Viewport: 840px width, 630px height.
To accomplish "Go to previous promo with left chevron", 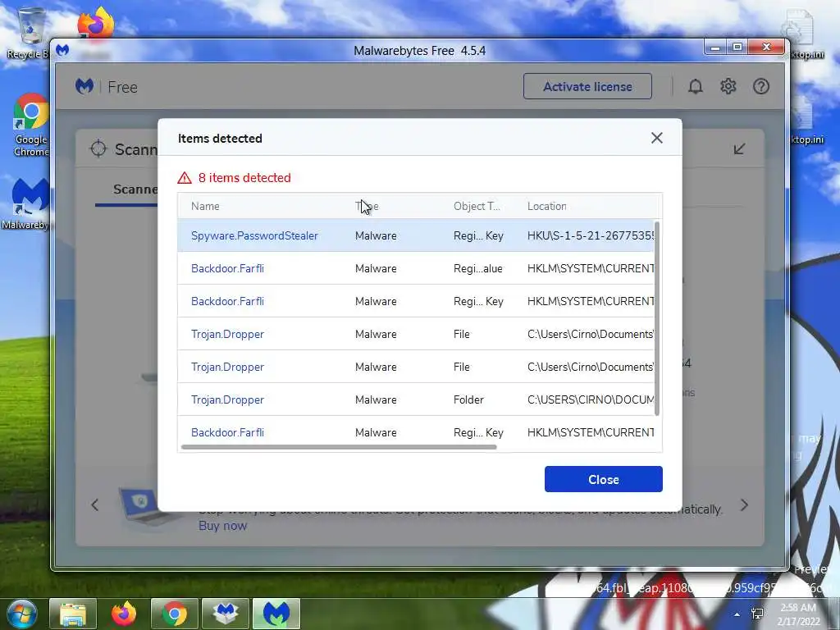I will [95, 505].
